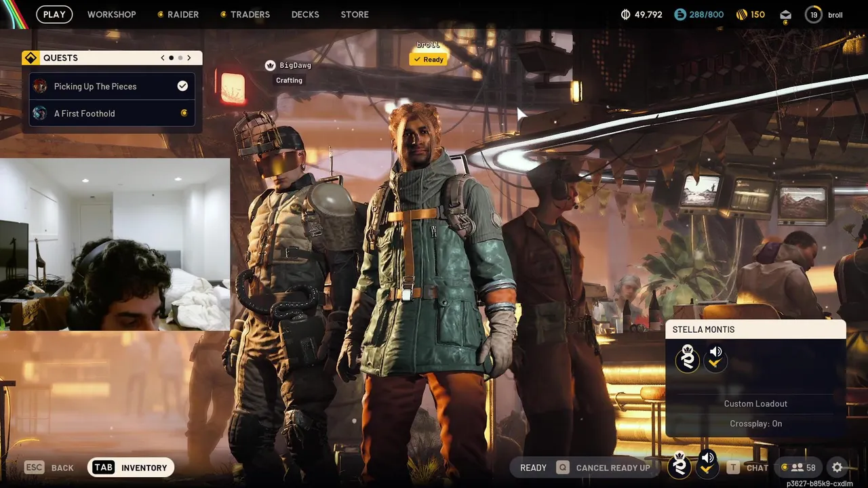Viewport: 868px width, 488px height.
Task: Select the second quests page dot
Action: pyautogui.click(x=180, y=58)
